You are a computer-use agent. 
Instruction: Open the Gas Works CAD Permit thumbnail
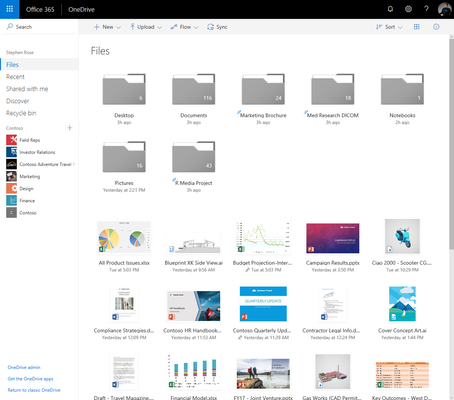click(x=333, y=372)
